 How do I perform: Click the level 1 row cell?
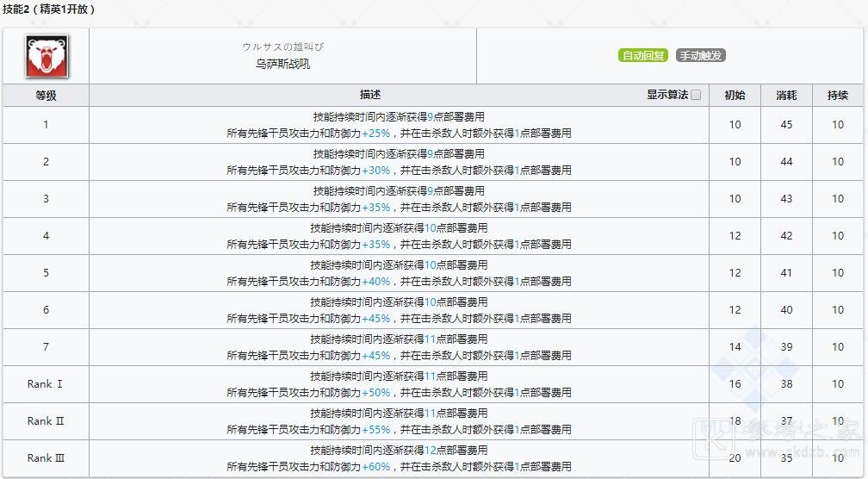[x=46, y=125]
